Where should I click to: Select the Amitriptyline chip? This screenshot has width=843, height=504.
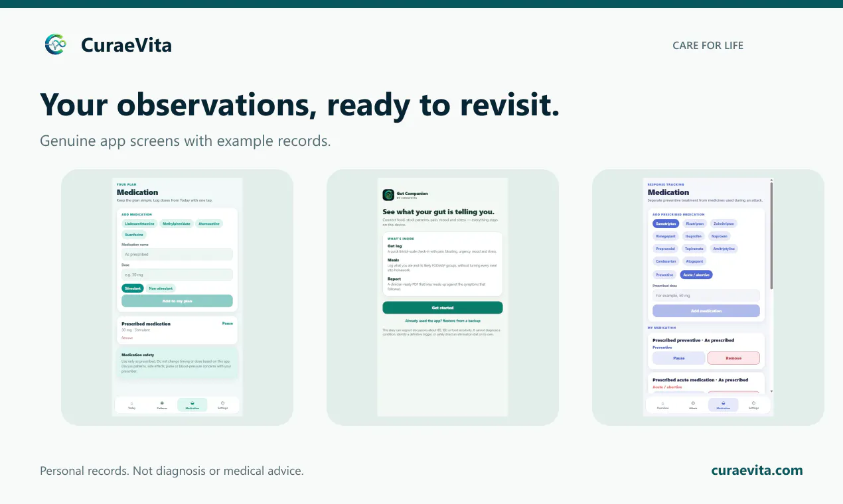tap(724, 249)
